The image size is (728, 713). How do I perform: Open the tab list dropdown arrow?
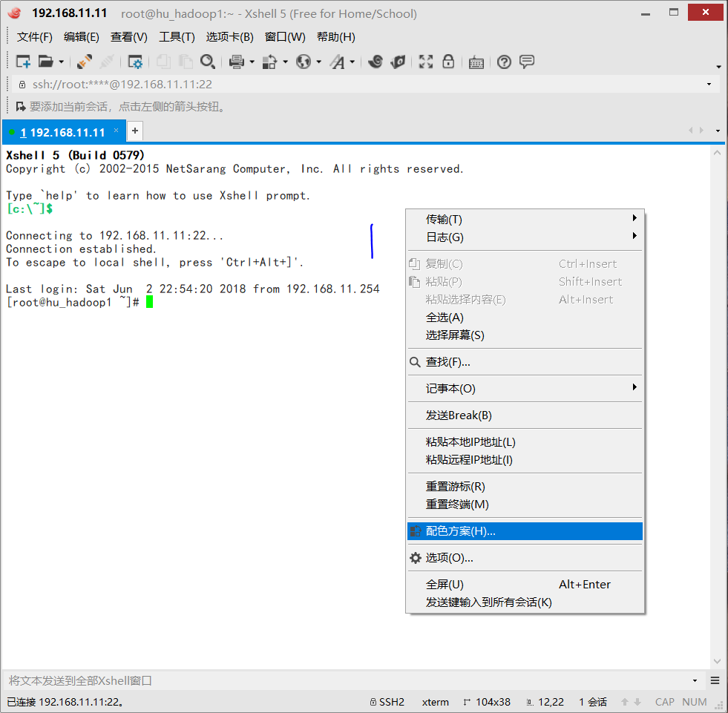718,131
